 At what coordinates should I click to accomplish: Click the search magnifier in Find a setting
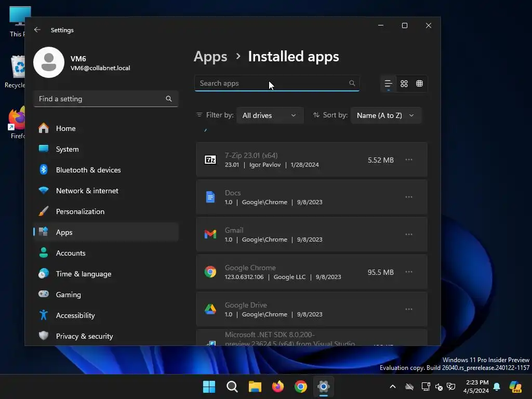click(169, 99)
